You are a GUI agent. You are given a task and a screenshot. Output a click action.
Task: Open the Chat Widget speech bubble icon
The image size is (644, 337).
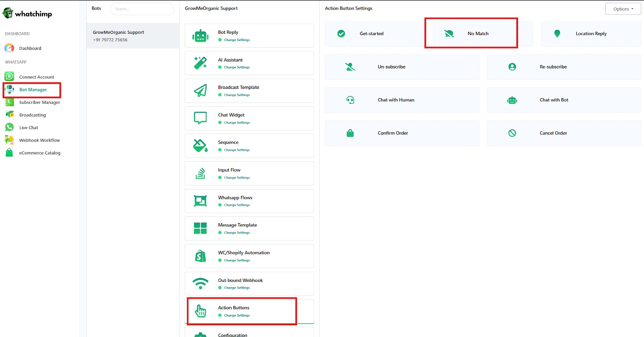[x=200, y=118]
